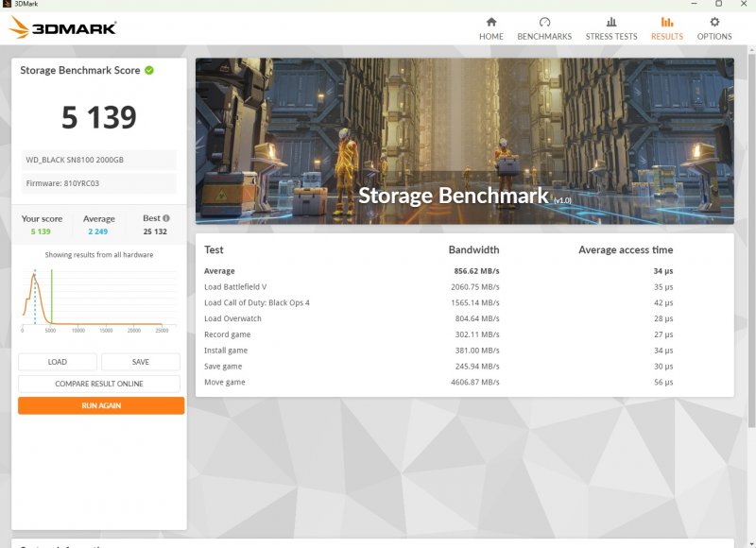Load a saved benchmark result

58,361
